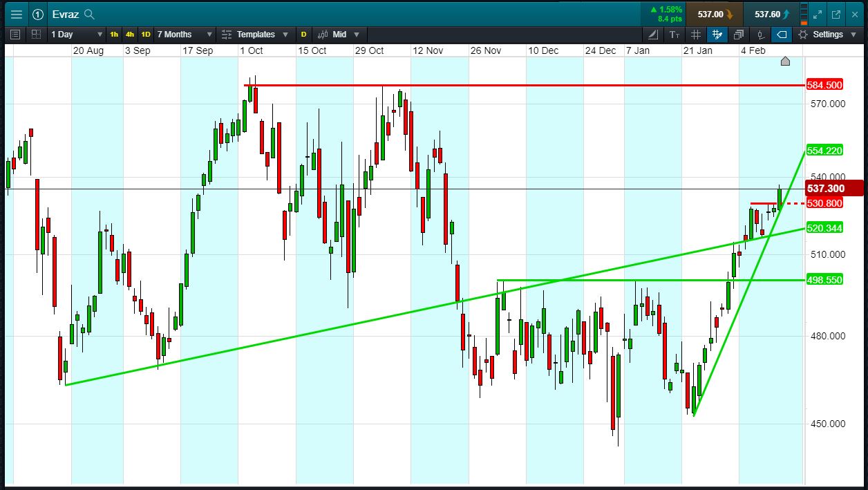Image resolution: width=868 pixels, height=490 pixels.
Task: Switch to 1D timeframe shortcut
Action: (146, 34)
